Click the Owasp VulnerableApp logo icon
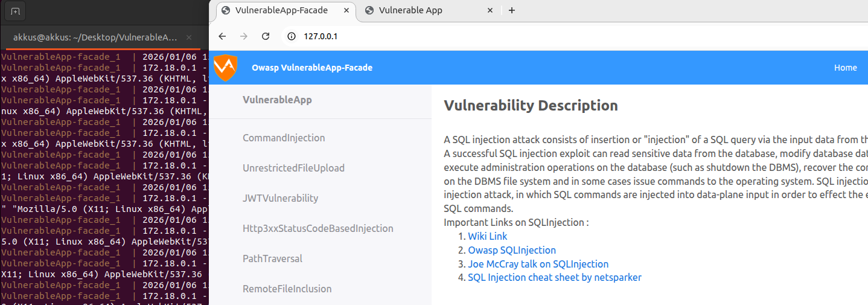Image resolution: width=868 pixels, height=305 pixels. click(226, 67)
